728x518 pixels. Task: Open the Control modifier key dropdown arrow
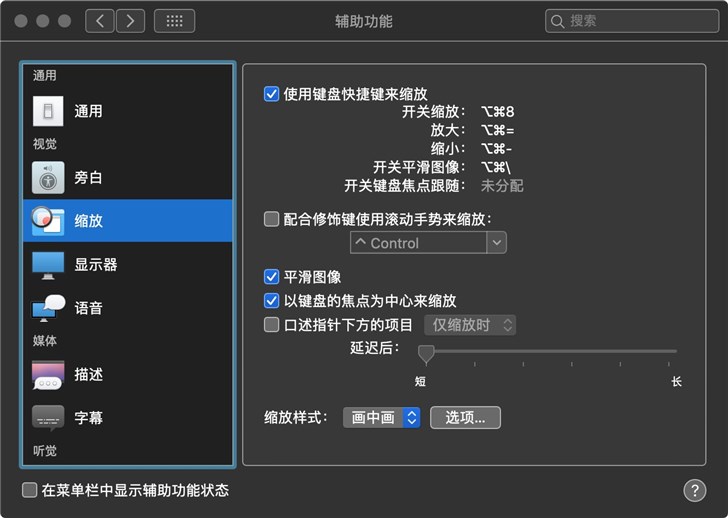pos(497,243)
